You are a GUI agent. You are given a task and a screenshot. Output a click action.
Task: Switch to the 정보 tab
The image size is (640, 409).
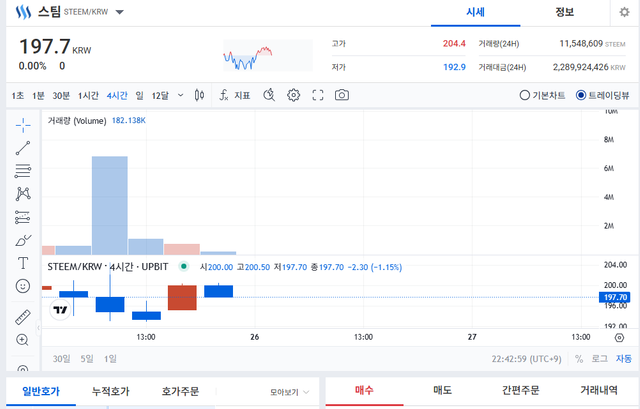click(564, 13)
